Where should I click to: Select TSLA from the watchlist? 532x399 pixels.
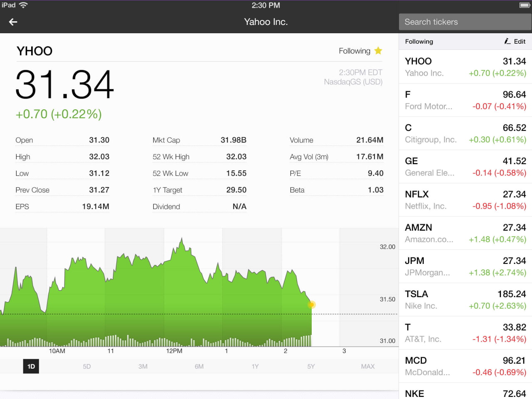coord(465,299)
